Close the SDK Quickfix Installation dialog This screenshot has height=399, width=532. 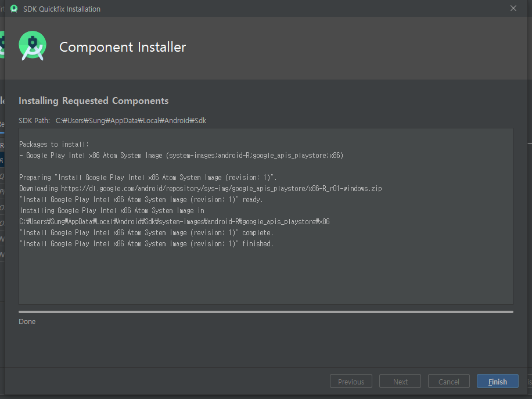513,8
